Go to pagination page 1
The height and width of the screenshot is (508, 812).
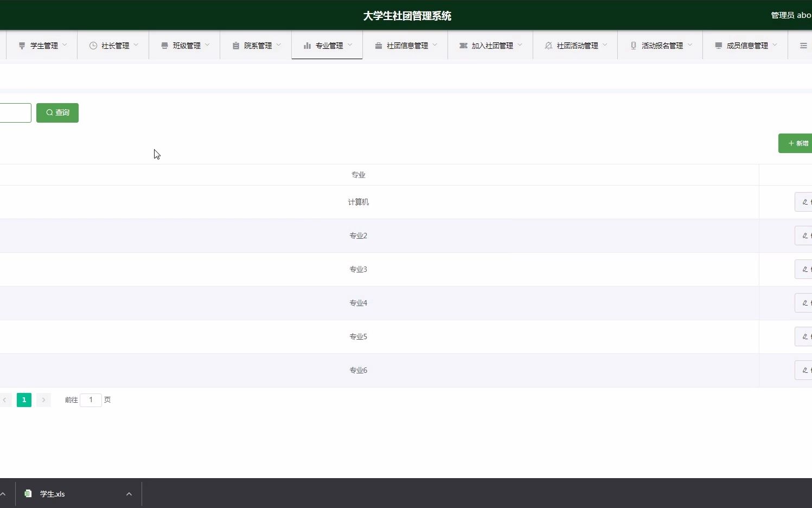(24, 400)
